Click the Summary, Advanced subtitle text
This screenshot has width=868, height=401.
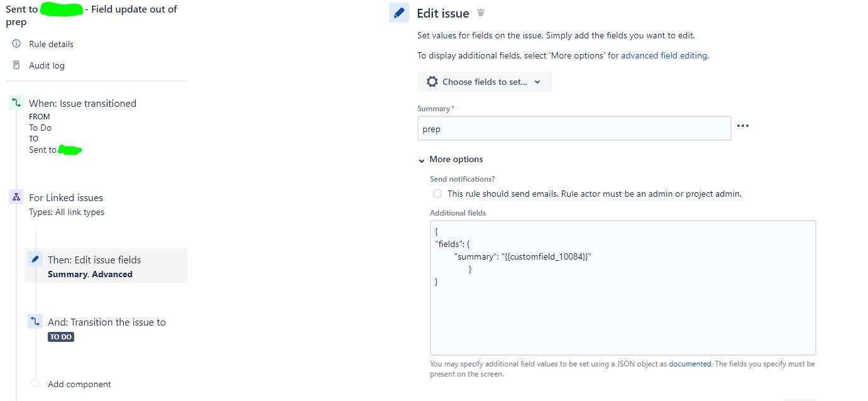pyautogui.click(x=90, y=274)
